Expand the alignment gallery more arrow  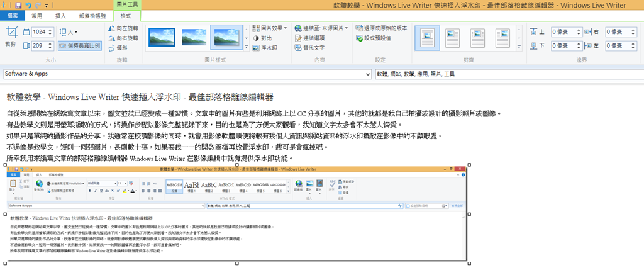(519, 46)
